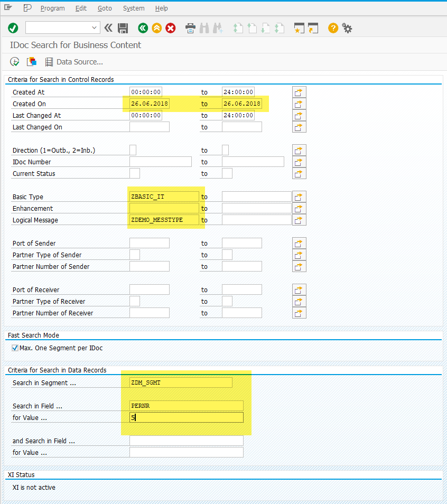Open the Customize Local Layout gear icon
This screenshot has width=447, height=504.
coord(347,27)
